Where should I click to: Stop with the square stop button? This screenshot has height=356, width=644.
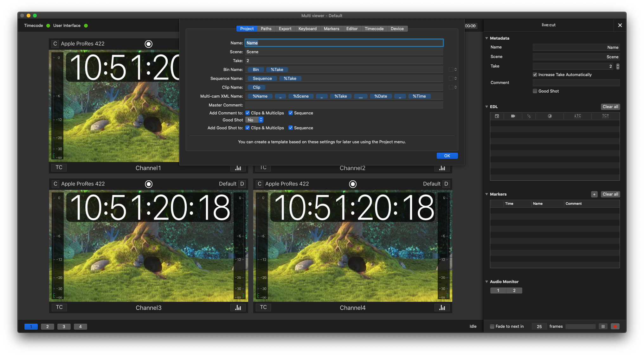coord(603,327)
